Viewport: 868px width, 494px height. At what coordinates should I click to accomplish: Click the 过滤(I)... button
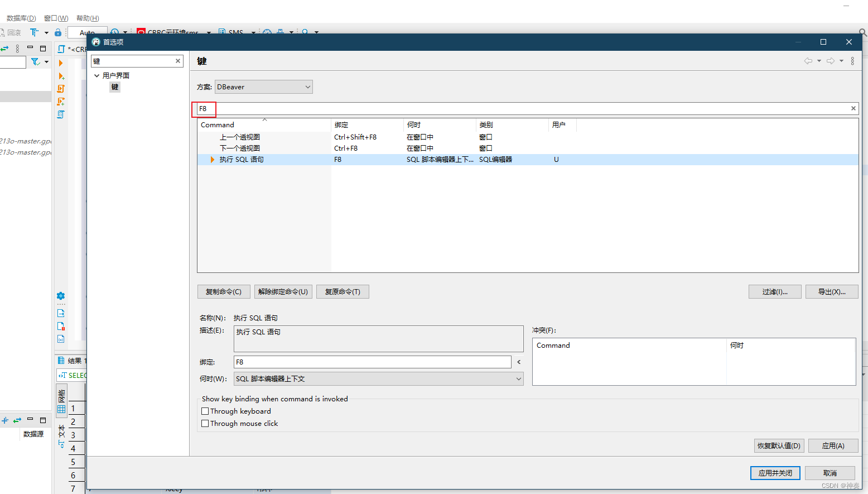click(775, 291)
